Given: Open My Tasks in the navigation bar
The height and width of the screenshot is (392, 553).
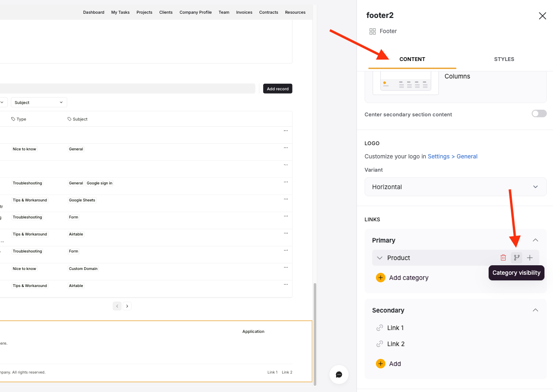Looking at the screenshot, I should (120, 12).
